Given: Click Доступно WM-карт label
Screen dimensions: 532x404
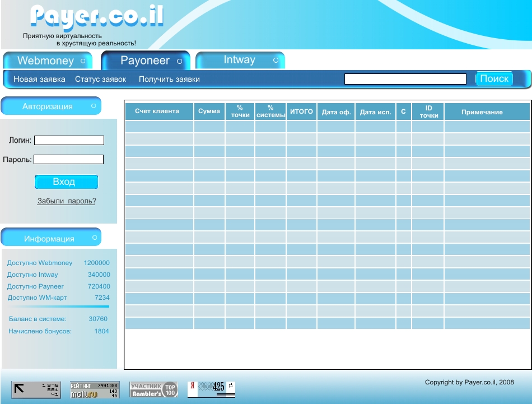Looking at the screenshot, I should click(x=37, y=298).
